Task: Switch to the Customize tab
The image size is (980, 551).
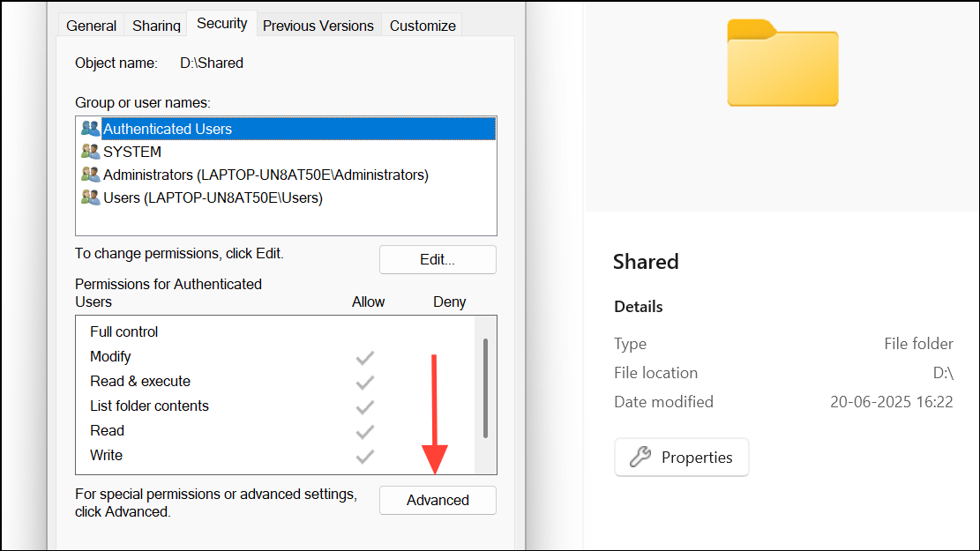Action: point(423,26)
